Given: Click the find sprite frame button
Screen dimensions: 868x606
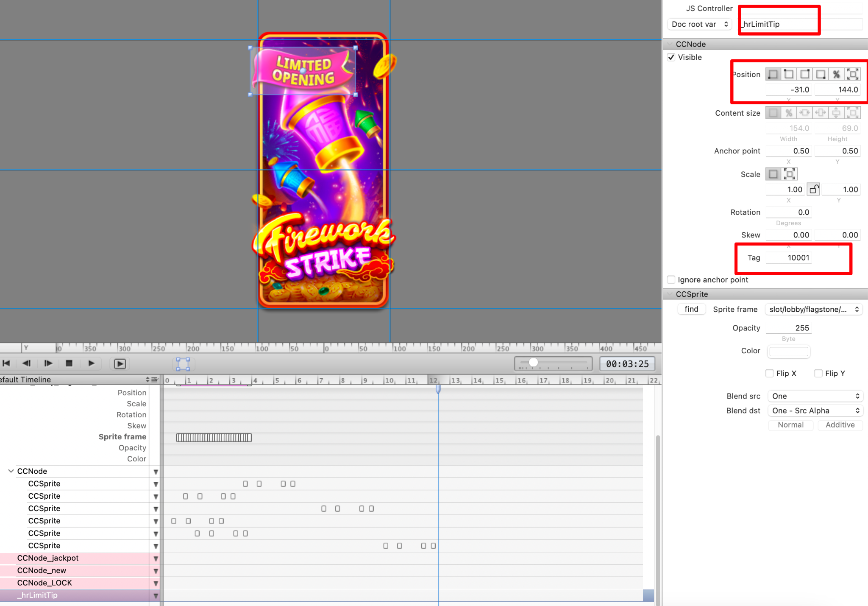Looking at the screenshot, I should [691, 309].
